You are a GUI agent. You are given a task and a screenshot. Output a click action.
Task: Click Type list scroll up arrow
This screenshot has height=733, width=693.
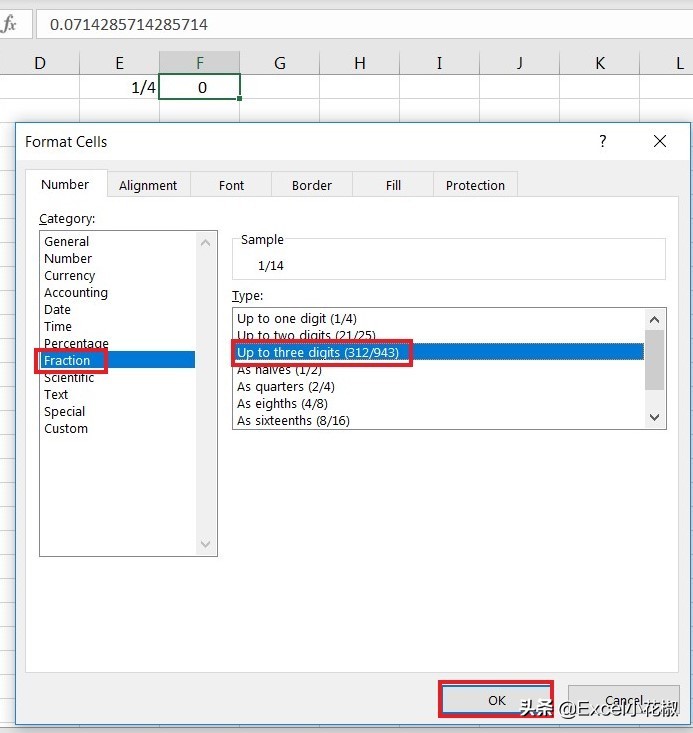pyautogui.click(x=655, y=320)
